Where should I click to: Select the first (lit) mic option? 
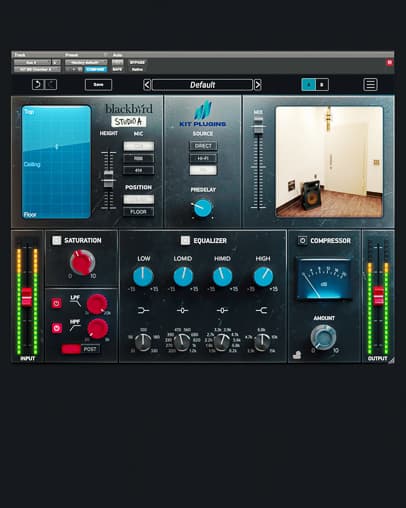(x=139, y=146)
